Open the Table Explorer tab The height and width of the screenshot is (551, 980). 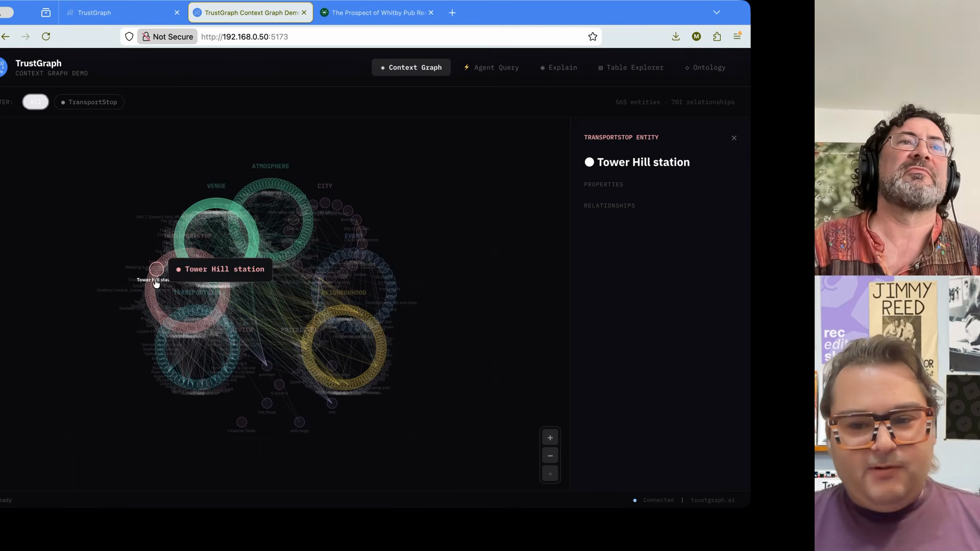(x=631, y=67)
